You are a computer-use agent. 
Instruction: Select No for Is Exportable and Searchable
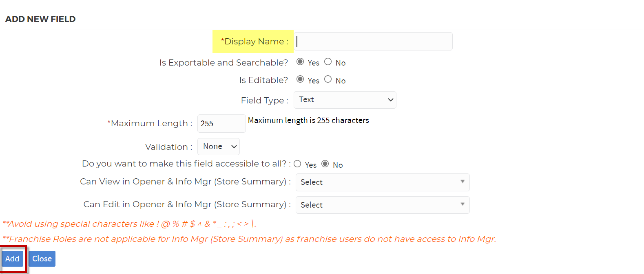(328, 62)
